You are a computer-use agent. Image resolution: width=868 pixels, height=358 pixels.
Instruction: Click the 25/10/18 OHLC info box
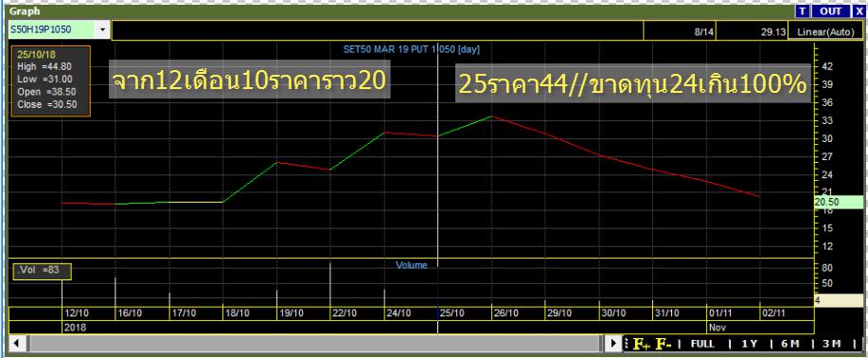click(51, 81)
